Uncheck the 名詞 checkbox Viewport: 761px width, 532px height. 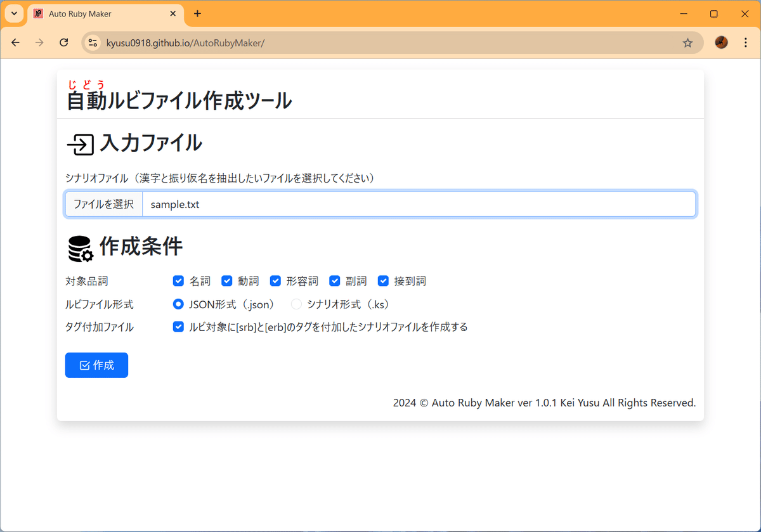(178, 281)
